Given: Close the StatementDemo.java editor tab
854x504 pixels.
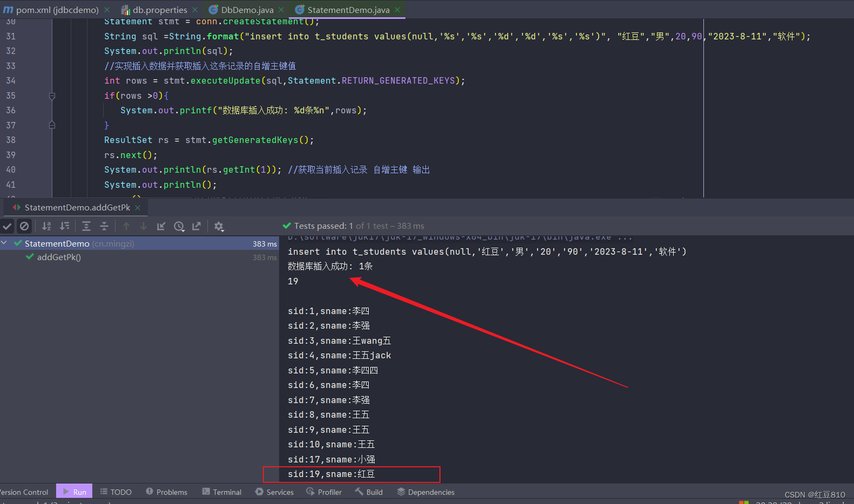Looking at the screenshot, I should 397,10.
